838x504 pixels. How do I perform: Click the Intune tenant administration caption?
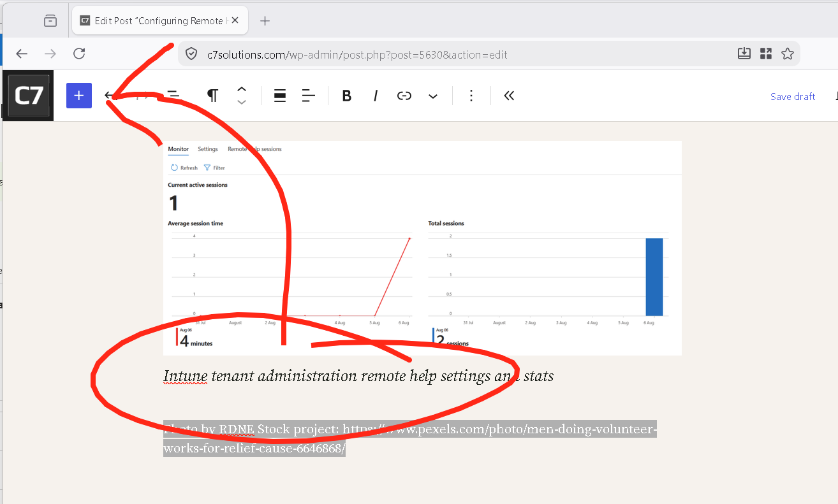[358, 376]
